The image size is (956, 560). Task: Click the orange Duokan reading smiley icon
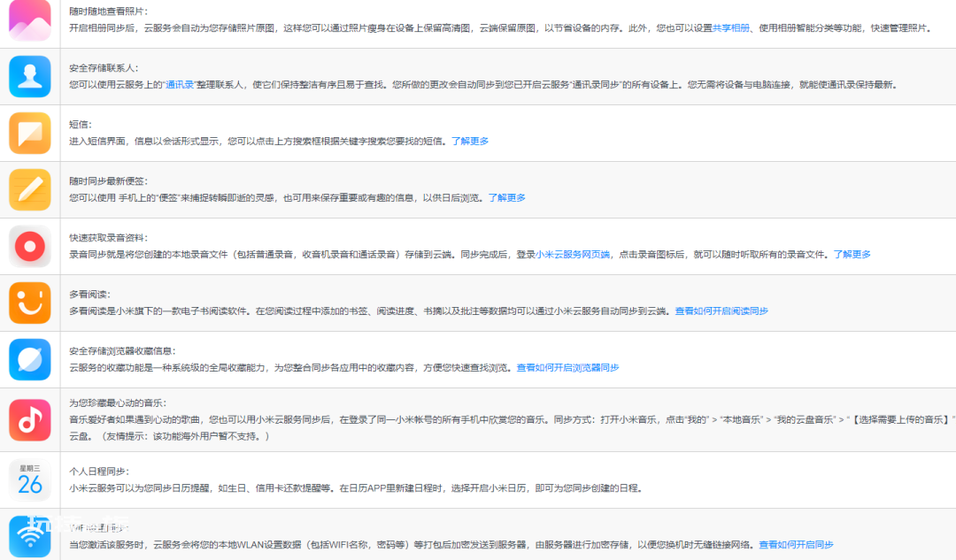[x=30, y=303]
